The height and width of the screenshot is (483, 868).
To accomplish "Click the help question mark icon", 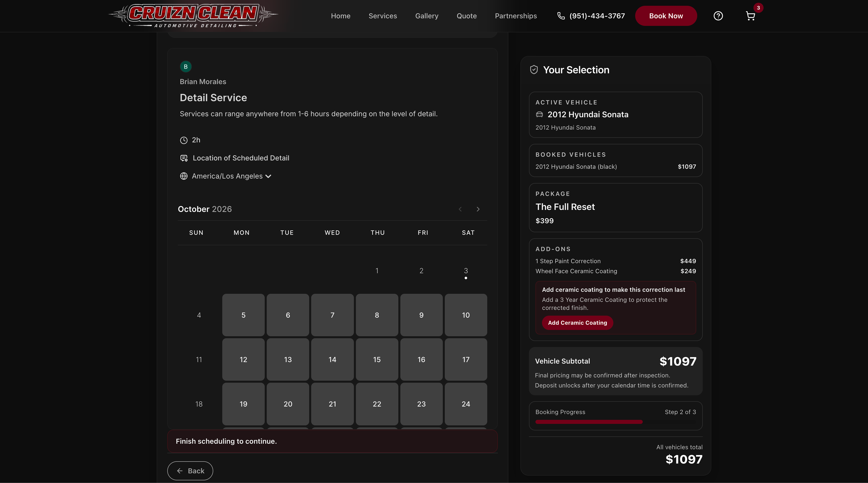I will 718,16.
